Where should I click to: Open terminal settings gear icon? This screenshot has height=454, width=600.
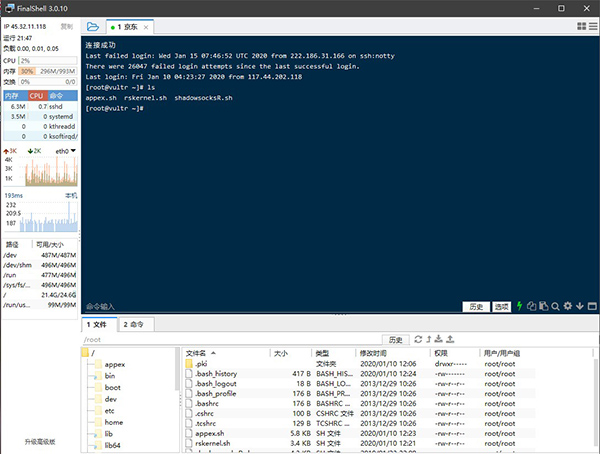567,306
